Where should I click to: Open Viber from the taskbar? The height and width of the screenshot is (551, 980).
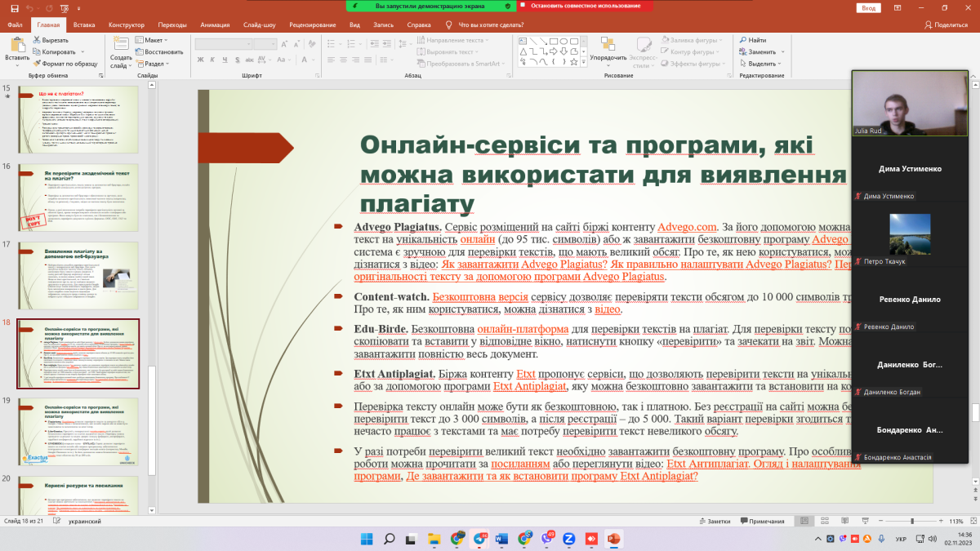pos(547,539)
